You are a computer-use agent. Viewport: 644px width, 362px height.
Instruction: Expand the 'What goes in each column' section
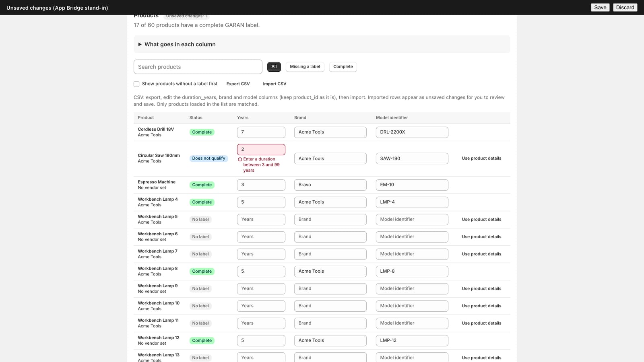tap(322, 44)
